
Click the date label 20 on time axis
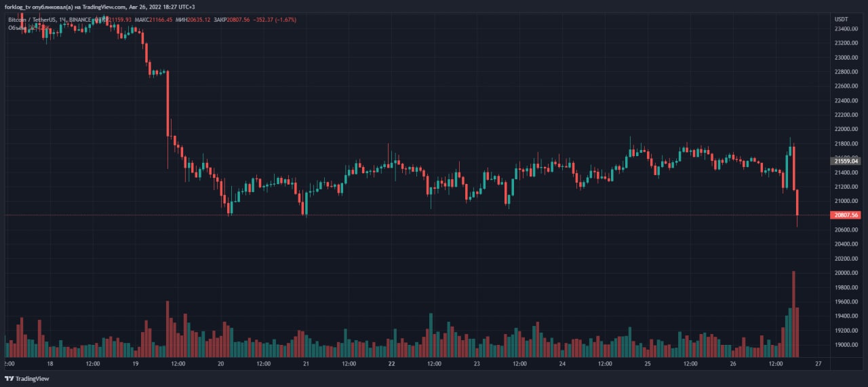click(x=221, y=364)
